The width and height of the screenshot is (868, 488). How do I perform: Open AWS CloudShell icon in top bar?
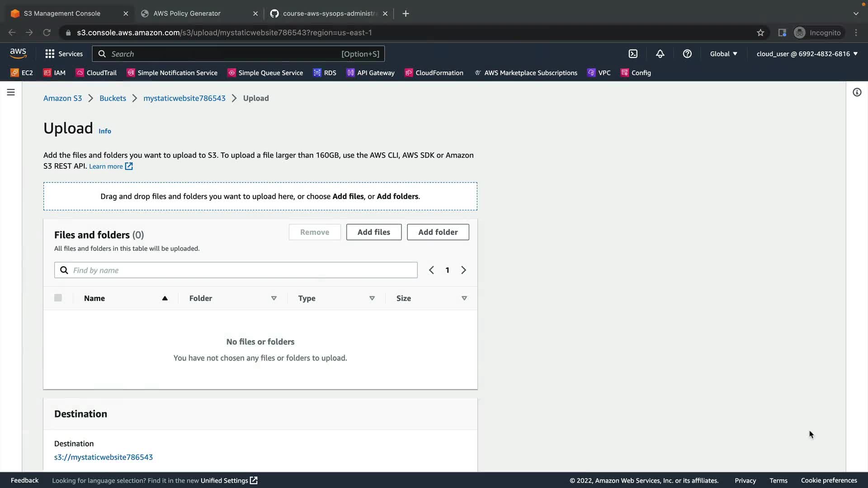(633, 54)
